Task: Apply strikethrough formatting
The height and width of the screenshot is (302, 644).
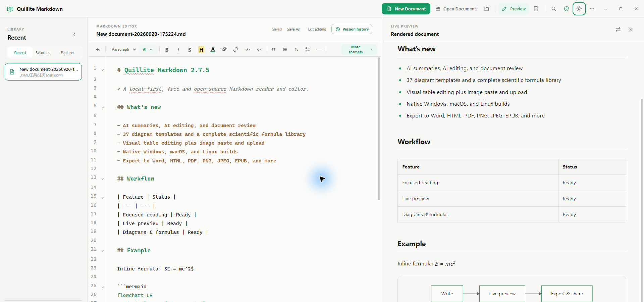Action: [x=190, y=50]
